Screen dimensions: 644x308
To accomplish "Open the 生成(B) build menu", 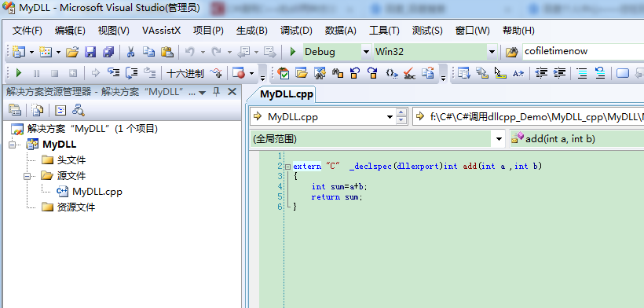I will click(252, 31).
